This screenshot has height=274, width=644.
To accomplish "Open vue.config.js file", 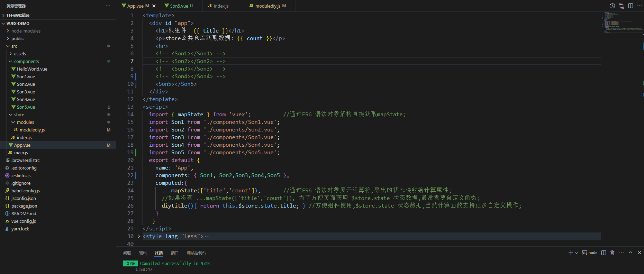I will 58,221.
